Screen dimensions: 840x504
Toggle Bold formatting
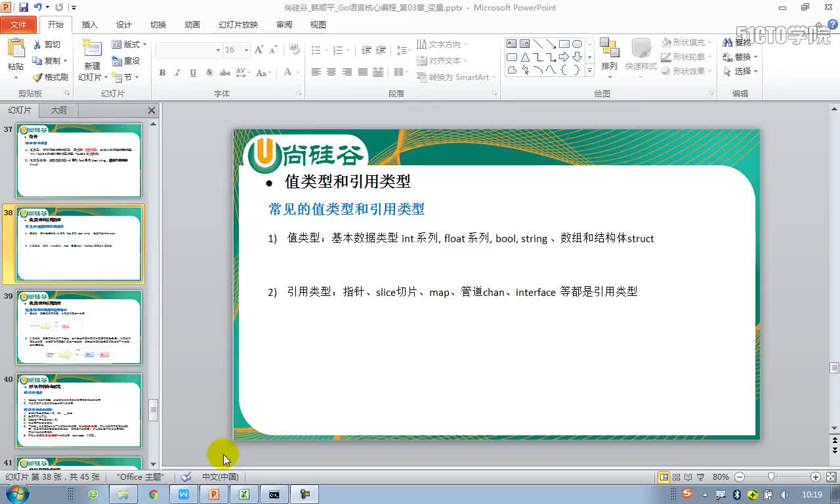click(162, 73)
